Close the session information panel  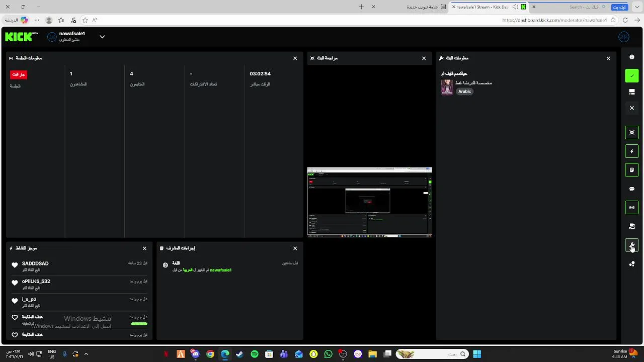295,58
